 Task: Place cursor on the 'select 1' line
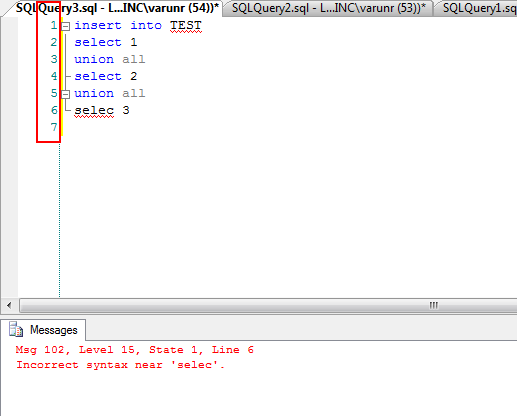106,42
